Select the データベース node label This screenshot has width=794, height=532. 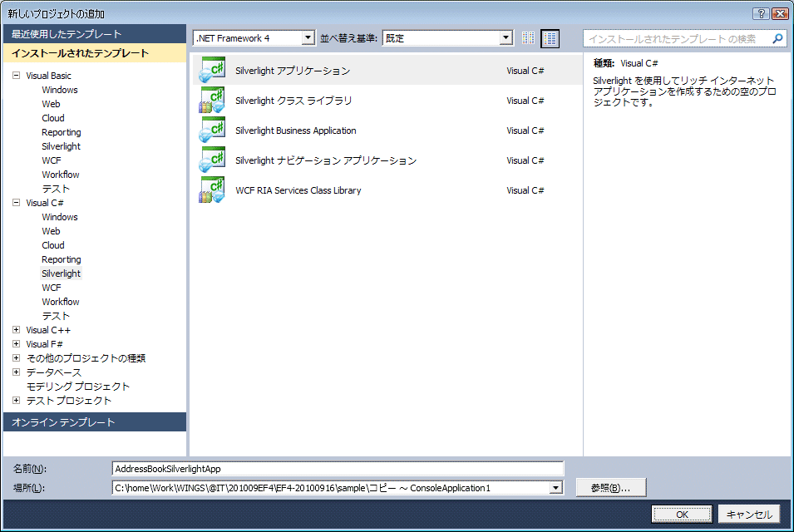tap(54, 372)
